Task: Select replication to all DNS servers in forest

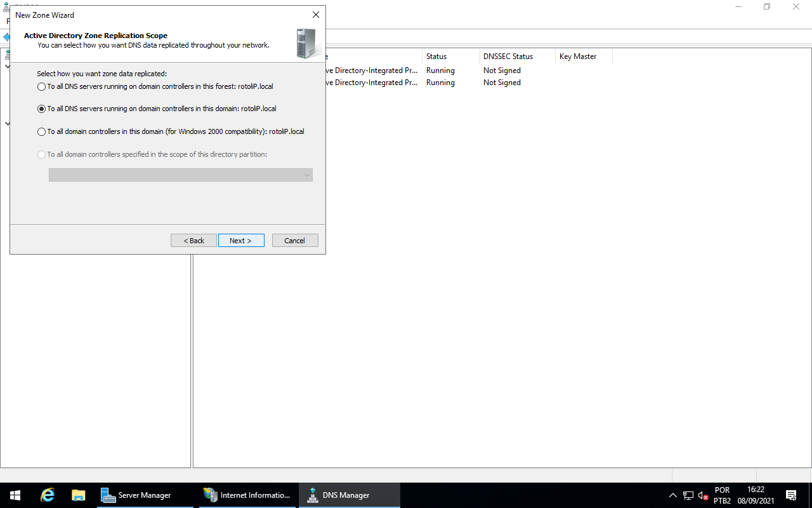Action: click(x=42, y=86)
